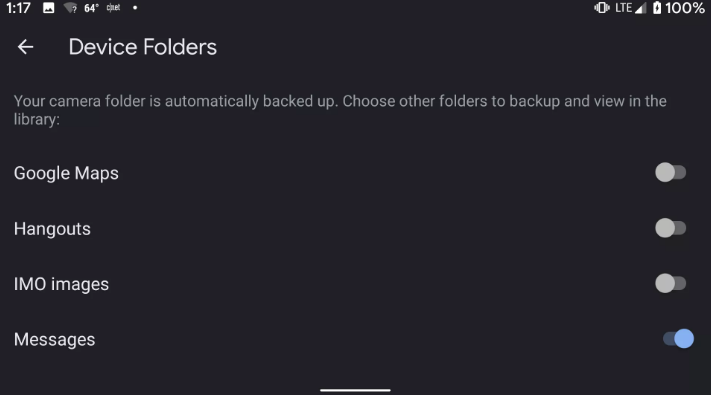Image resolution: width=711 pixels, height=395 pixels.
Task: Tap the image notification icon in status bar
Action: click(49, 8)
